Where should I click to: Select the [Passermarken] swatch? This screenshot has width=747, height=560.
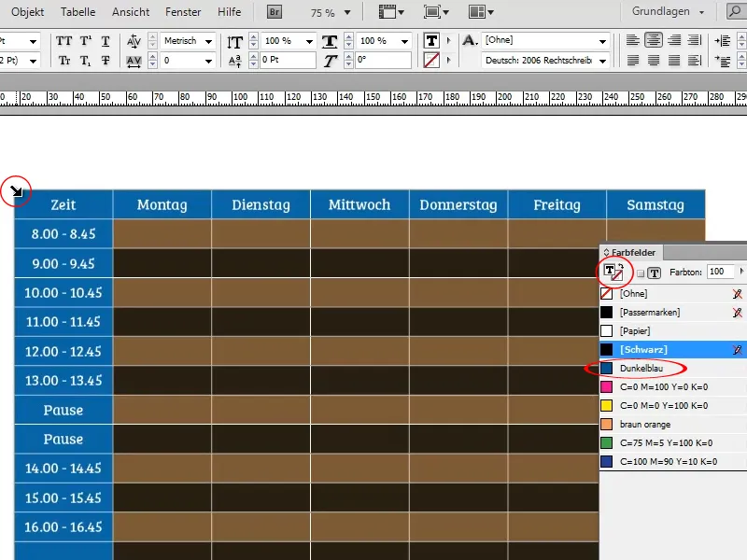672,313
